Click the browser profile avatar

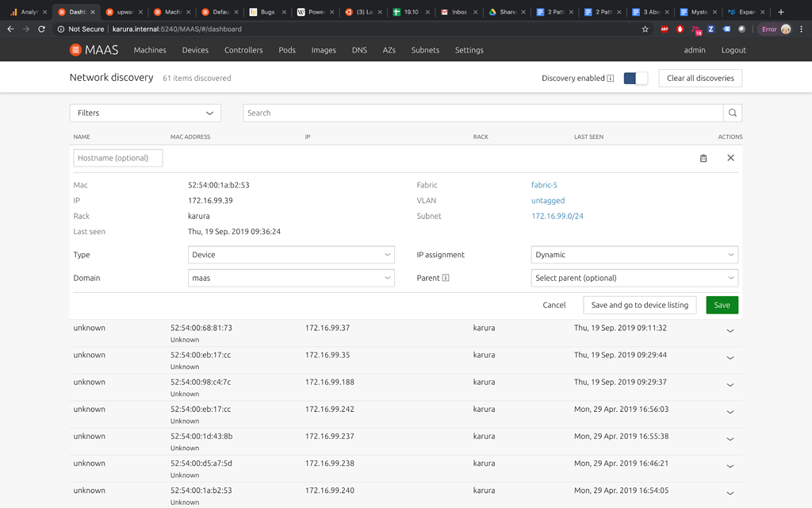(x=786, y=29)
